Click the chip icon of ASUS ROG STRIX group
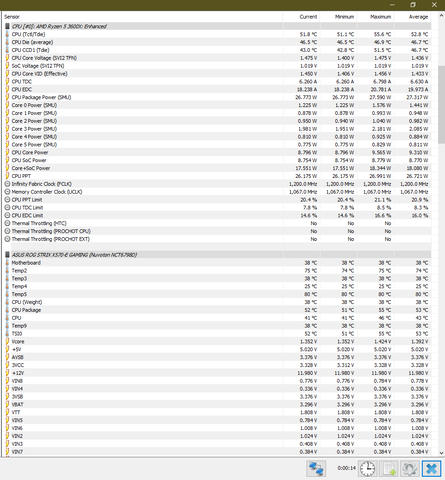The height and width of the screenshot is (480, 445). coord(7,255)
